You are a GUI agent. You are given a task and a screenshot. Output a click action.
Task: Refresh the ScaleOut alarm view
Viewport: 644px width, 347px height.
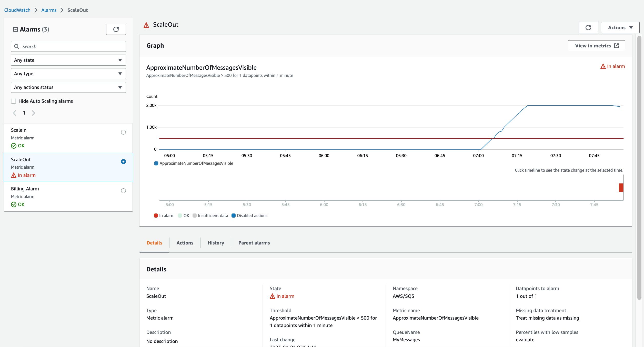588,27
